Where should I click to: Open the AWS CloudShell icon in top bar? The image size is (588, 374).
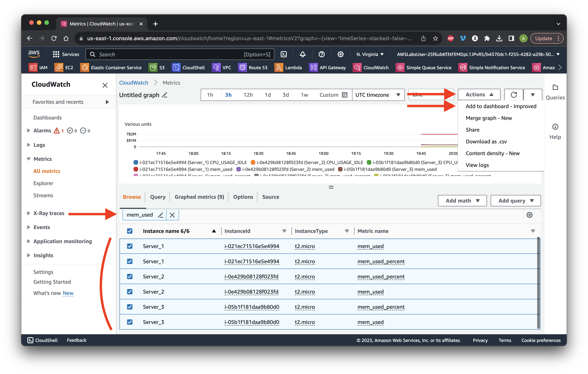click(x=284, y=54)
